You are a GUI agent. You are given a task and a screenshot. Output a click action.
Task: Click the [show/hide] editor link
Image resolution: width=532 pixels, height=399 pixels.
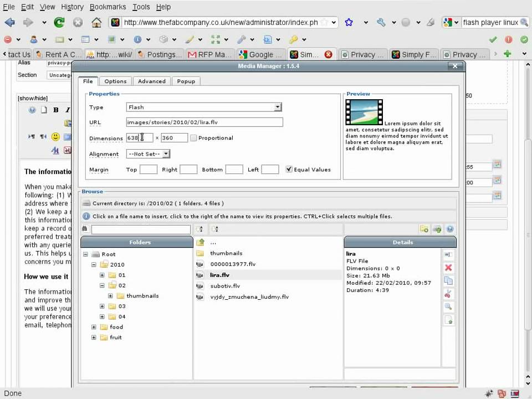pos(33,98)
